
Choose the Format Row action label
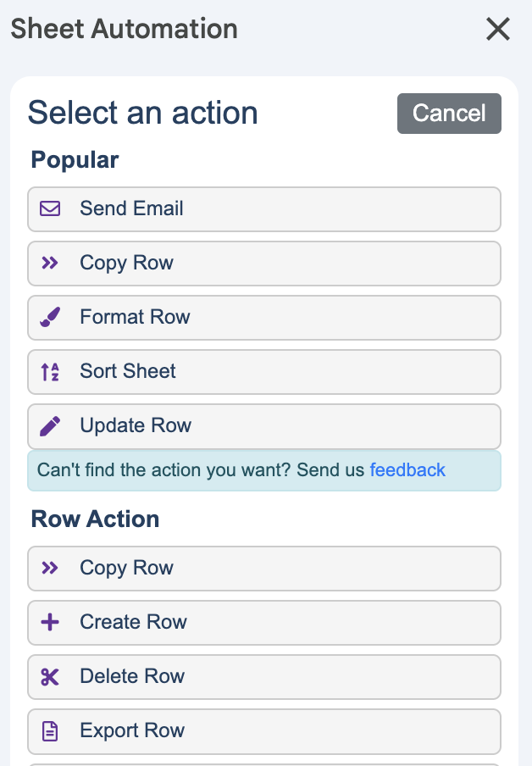[135, 317]
